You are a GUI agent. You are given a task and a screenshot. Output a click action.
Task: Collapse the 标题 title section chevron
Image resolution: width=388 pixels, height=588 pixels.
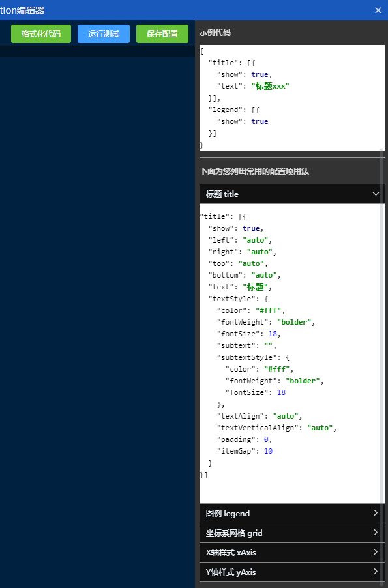click(375, 194)
